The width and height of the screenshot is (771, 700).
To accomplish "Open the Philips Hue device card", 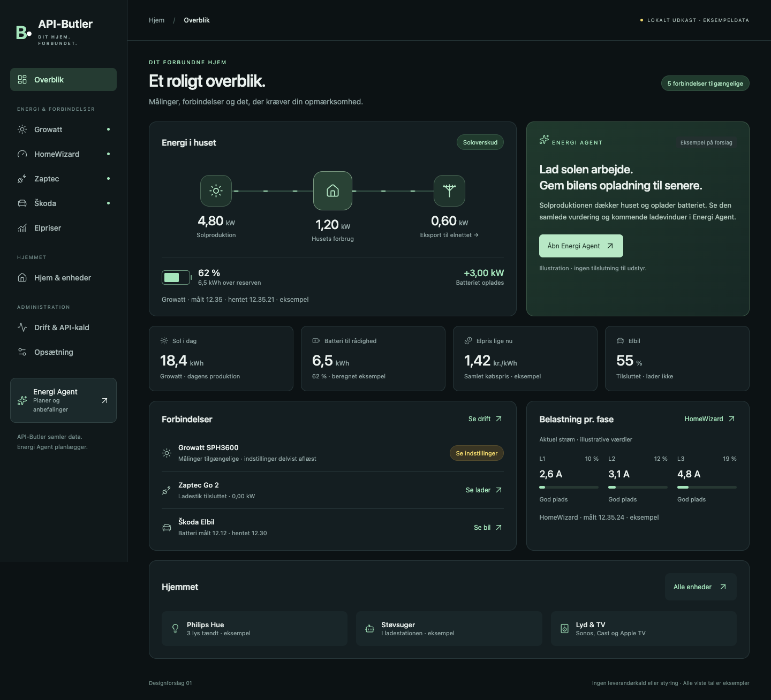I will (x=254, y=629).
